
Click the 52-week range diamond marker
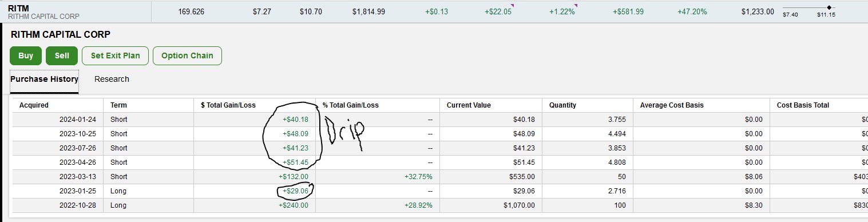tap(829, 7)
